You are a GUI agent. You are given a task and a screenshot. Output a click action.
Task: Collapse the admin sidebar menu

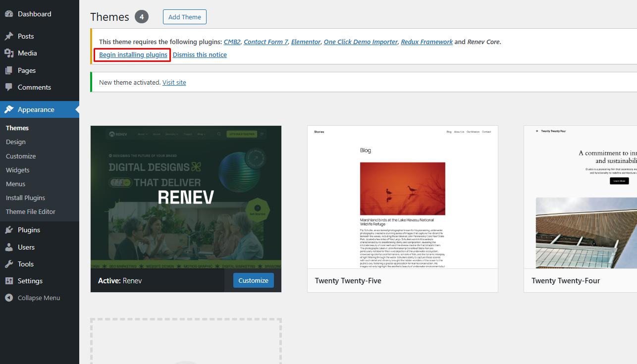point(33,298)
